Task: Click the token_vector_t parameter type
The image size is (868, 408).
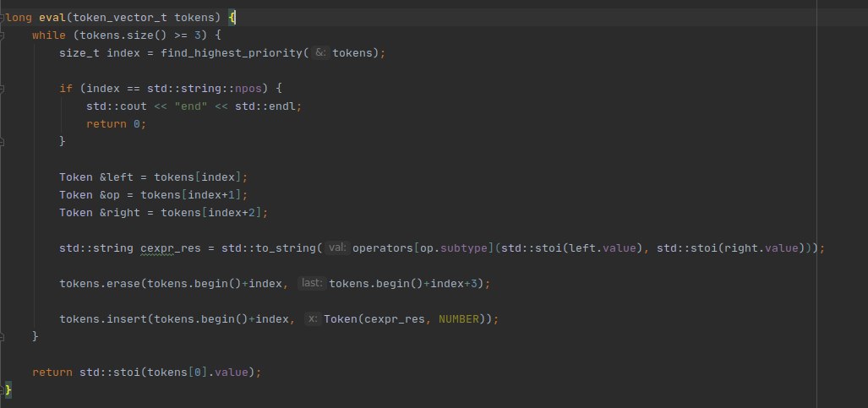Action: tap(120, 18)
